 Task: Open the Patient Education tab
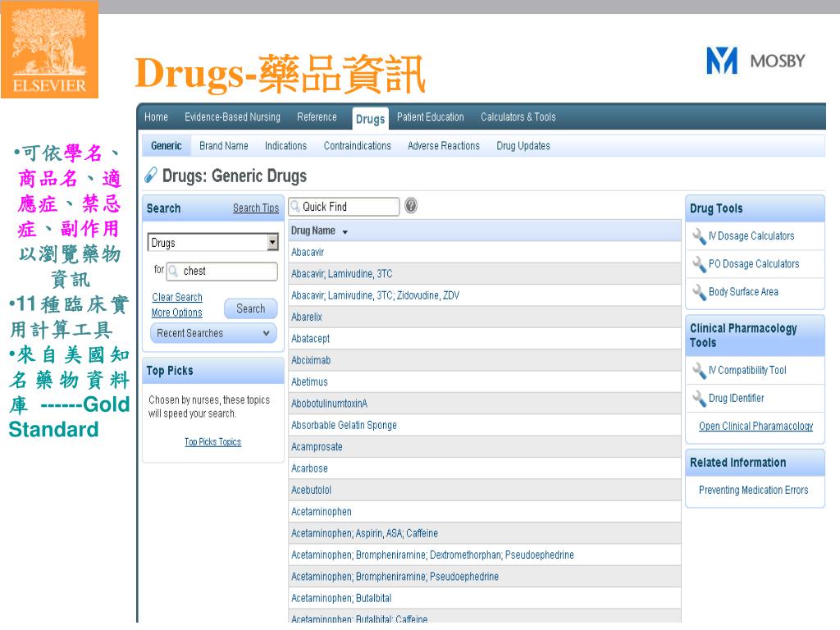pyautogui.click(x=430, y=116)
